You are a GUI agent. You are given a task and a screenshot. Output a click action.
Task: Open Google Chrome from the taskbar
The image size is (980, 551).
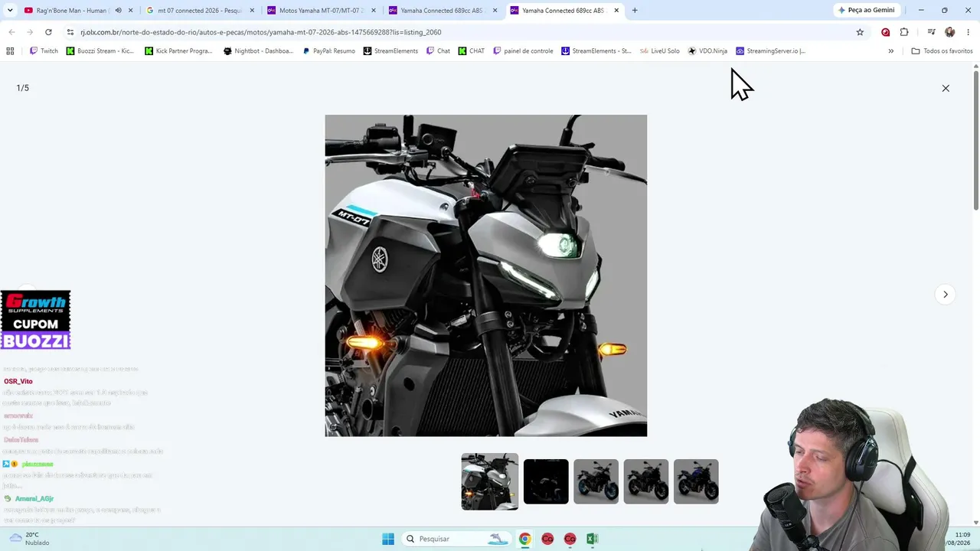(x=525, y=539)
